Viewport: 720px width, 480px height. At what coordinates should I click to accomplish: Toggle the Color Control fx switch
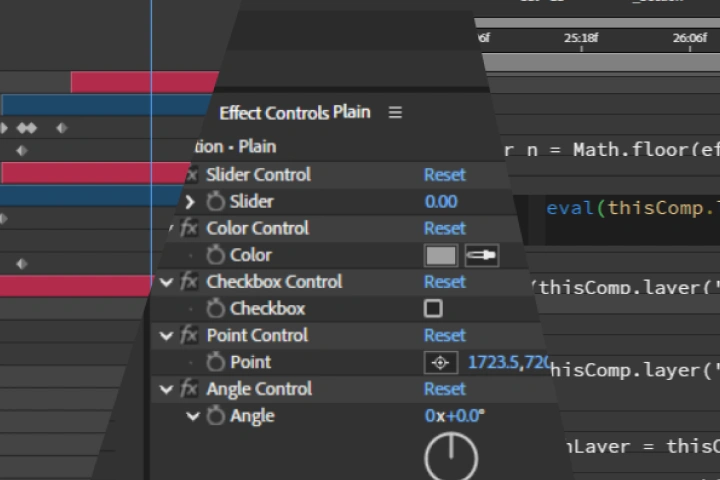coord(189,228)
